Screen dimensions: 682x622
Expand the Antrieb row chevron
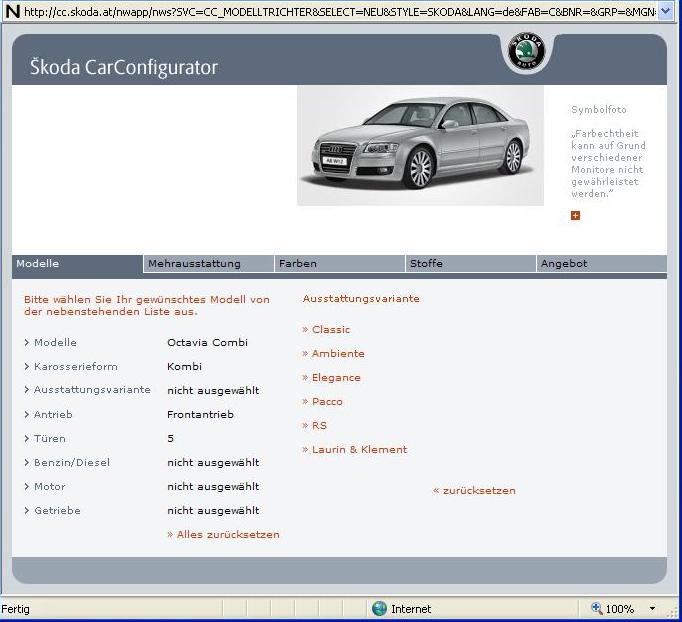[27, 415]
